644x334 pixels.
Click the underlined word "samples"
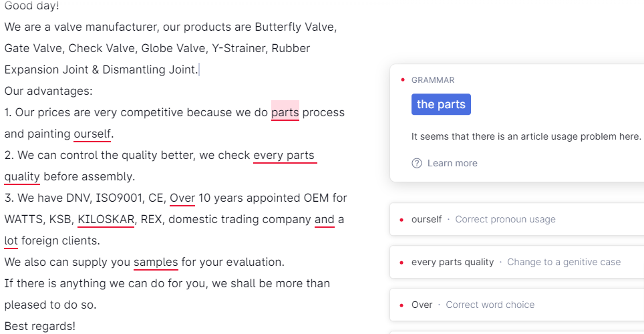tap(156, 262)
